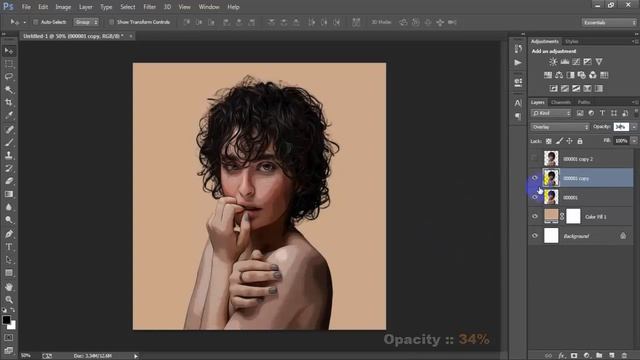The image size is (640, 360).
Task: Select the Horizontal Type tool
Action: click(9, 247)
